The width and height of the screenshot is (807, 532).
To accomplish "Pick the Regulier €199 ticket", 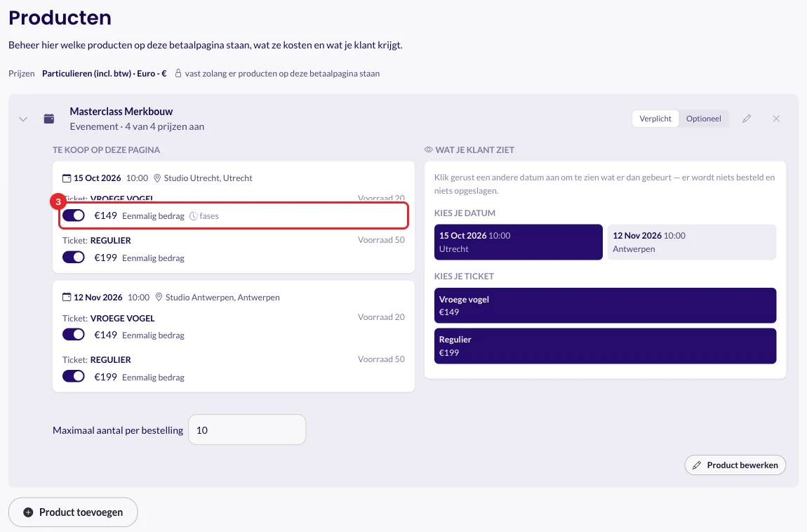I will point(605,346).
